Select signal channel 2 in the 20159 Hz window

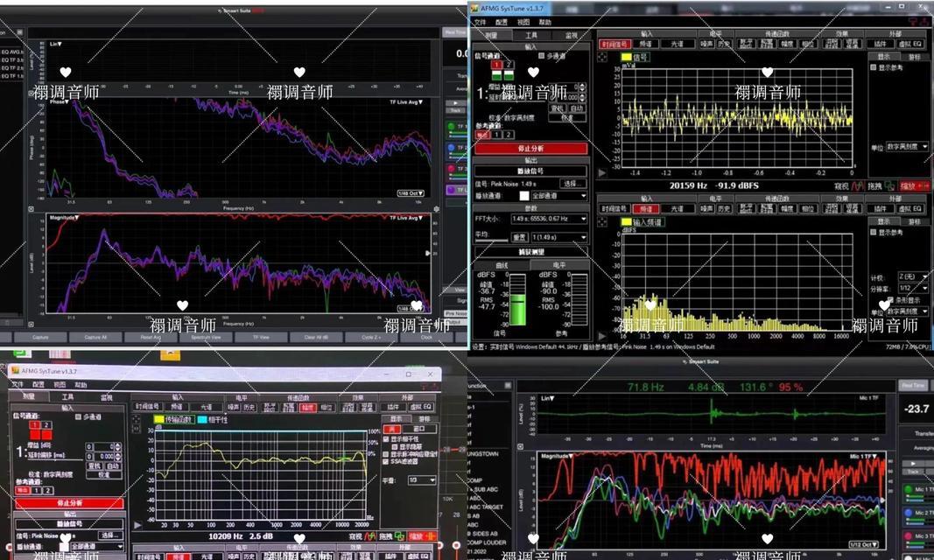pyautogui.click(x=508, y=65)
